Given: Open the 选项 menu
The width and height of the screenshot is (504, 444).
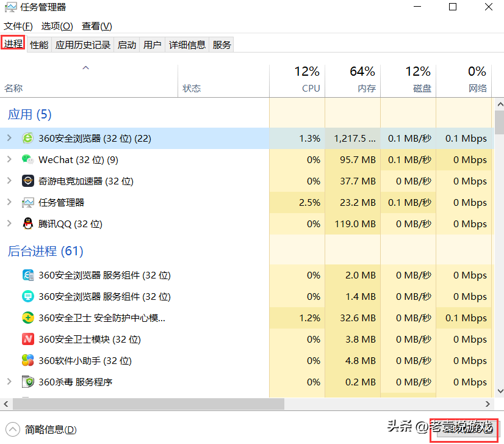Looking at the screenshot, I should tap(57, 26).
